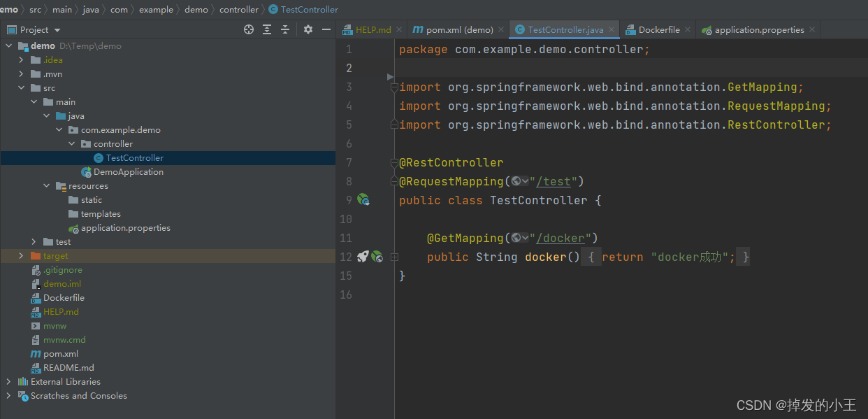Click the Expand All icon in Project panel
868x419 pixels.
tap(267, 29)
